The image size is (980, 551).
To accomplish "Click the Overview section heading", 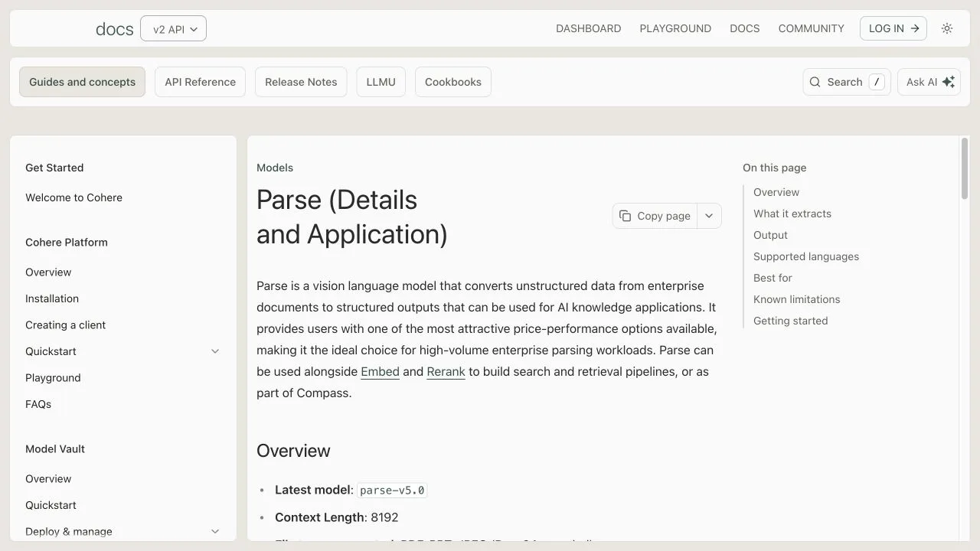I will 293,451.
